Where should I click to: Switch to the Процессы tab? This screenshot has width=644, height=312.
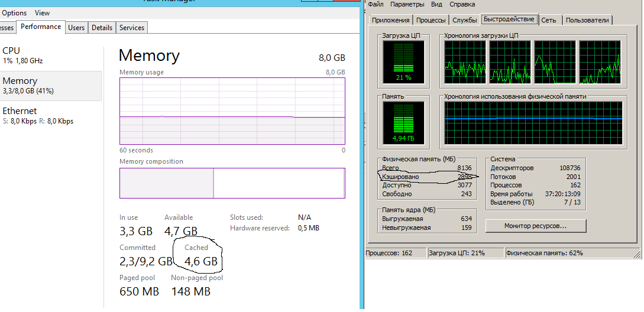point(431,20)
